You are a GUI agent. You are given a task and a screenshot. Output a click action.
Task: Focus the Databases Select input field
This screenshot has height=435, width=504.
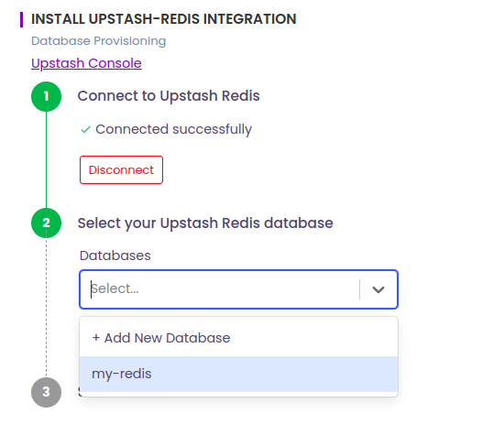[220, 289]
